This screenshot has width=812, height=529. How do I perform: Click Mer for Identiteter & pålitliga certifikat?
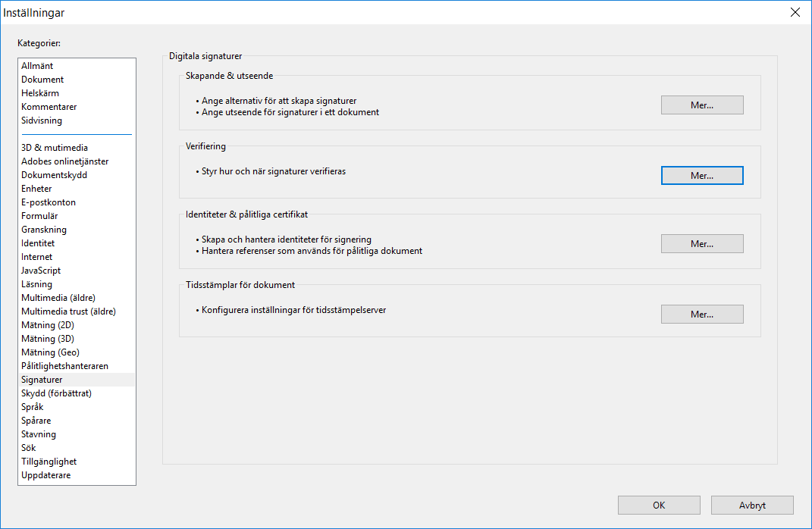(x=701, y=244)
